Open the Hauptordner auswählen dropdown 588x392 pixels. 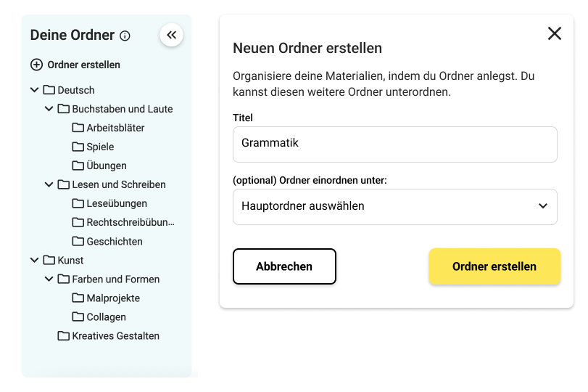pos(395,206)
